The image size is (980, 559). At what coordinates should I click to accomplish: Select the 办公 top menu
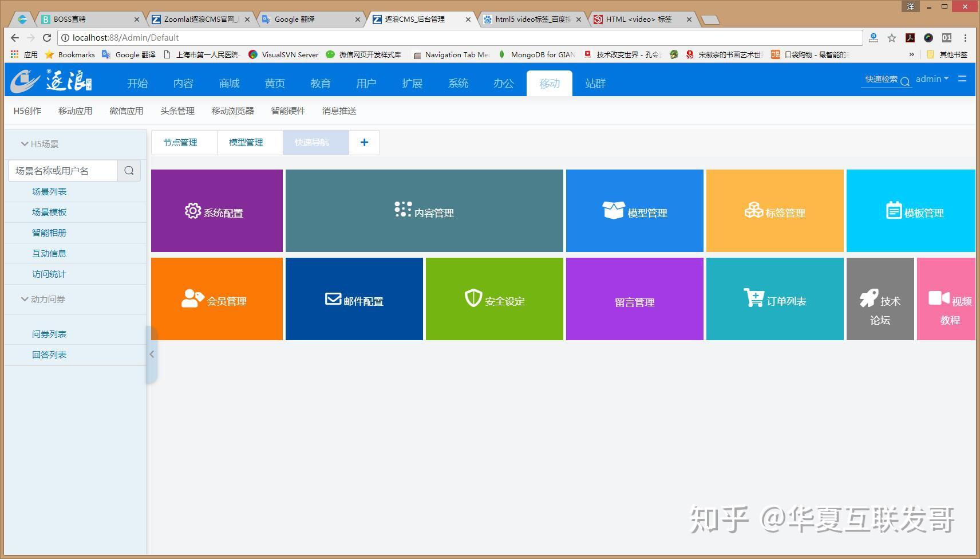(504, 84)
